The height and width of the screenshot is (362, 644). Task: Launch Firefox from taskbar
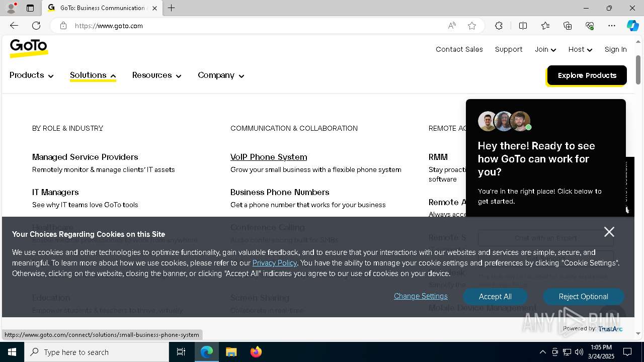pos(256,352)
